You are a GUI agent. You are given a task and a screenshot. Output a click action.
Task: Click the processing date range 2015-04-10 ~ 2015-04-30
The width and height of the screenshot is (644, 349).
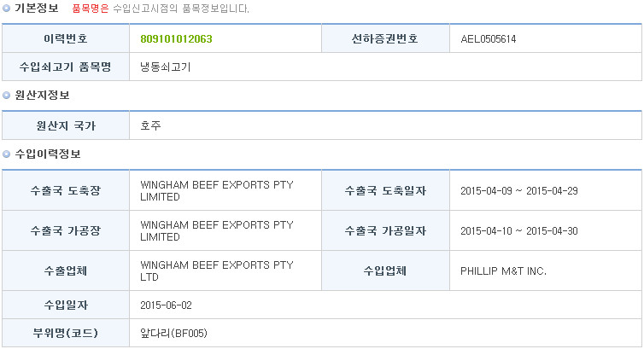[x=519, y=231]
